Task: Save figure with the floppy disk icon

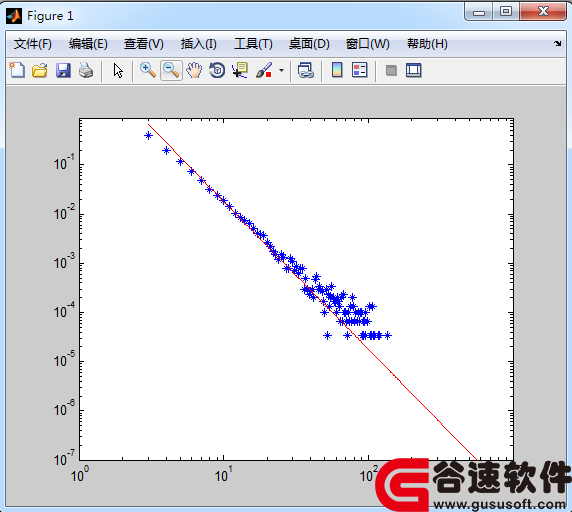Action: pos(63,70)
